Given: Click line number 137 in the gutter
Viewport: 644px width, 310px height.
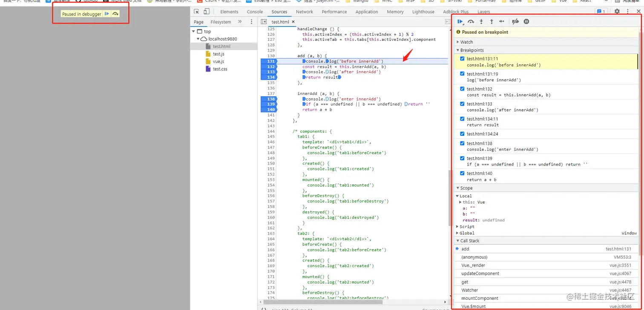Looking at the screenshot, I should coord(271,94).
